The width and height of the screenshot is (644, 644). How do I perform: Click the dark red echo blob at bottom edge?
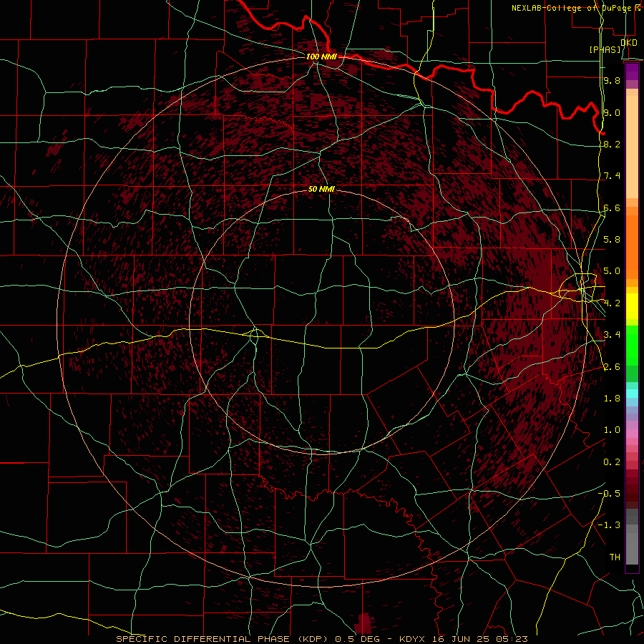(x=363, y=623)
